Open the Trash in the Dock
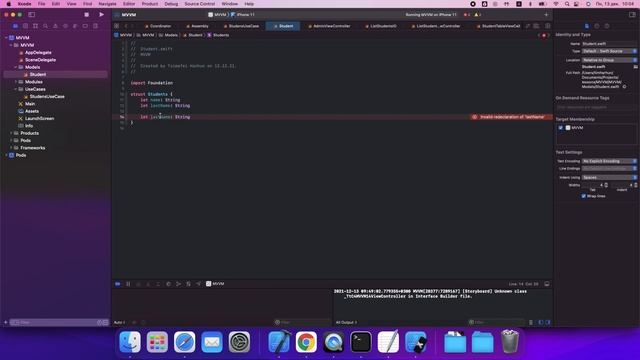This screenshot has height=360, width=640. [510, 342]
